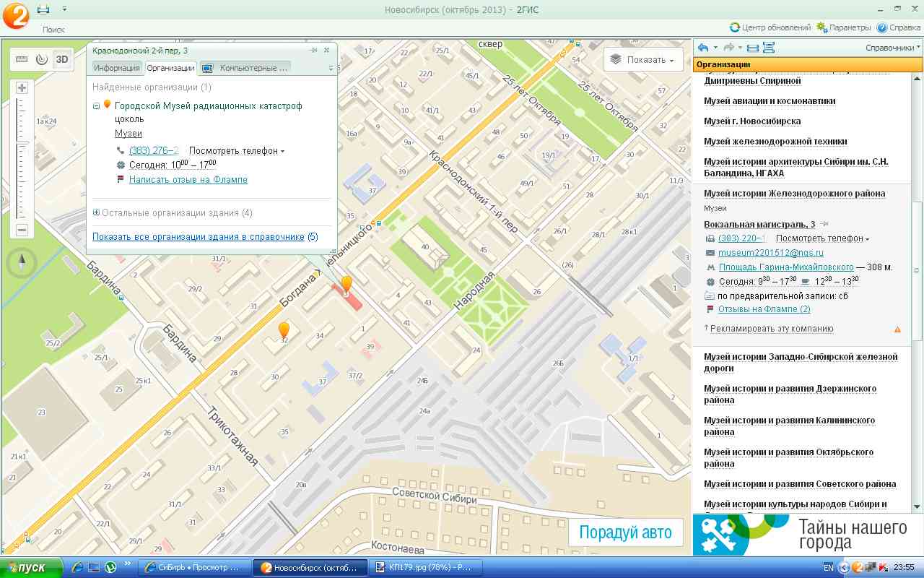Click Порадуй авто banner on map
This screenshot has height=578, width=924.
625,533
